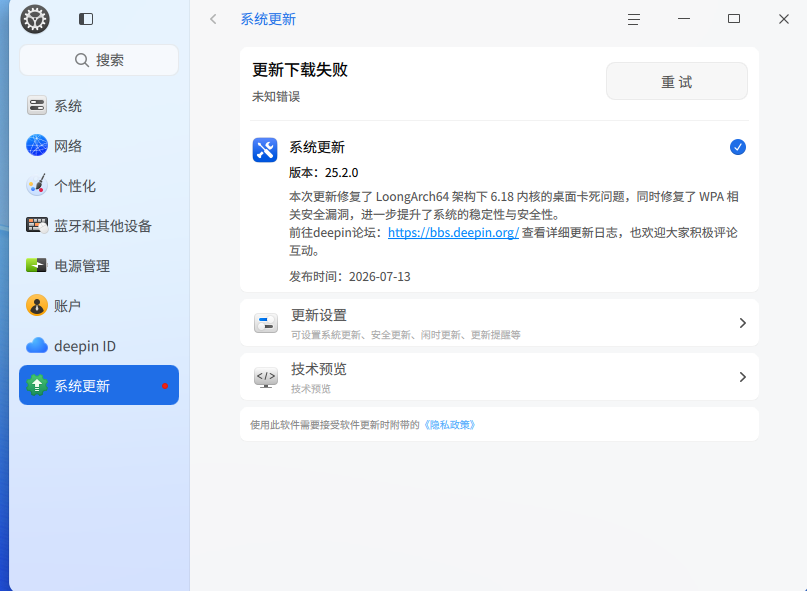Focus the 搜索 search field
This screenshot has width=807, height=591.
pos(99,60)
